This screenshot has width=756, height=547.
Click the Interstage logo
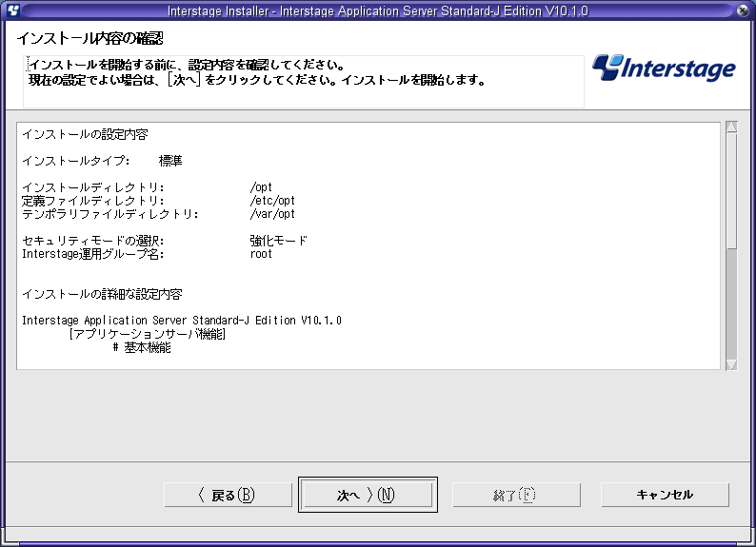coord(664,68)
